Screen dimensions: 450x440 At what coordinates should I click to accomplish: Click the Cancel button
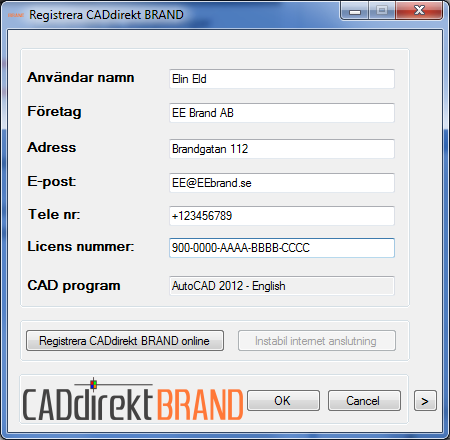click(x=364, y=400)
